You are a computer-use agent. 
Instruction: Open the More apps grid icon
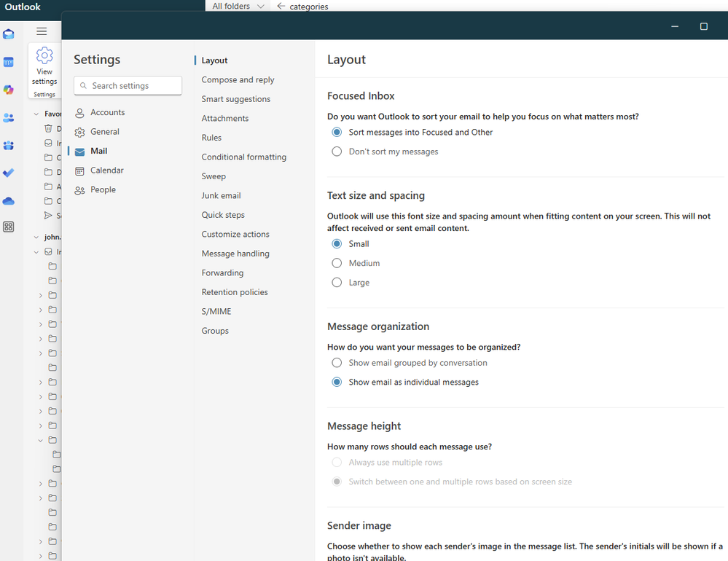[x=8, y=227]
